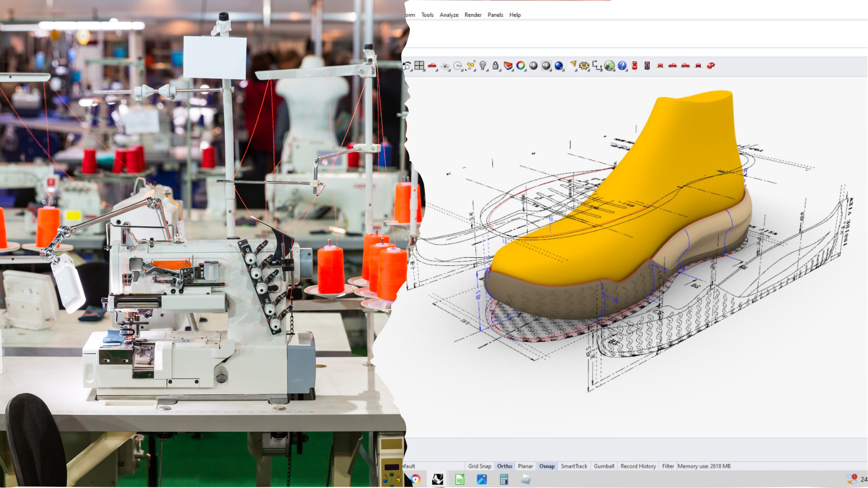Open the Calculator app in the taskbar

[504, 479]
